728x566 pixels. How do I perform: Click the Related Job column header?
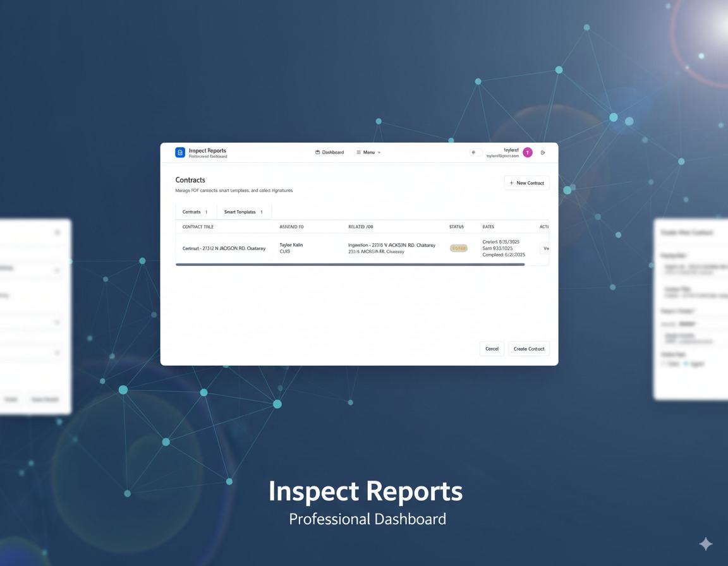click(x=361, y=227)
